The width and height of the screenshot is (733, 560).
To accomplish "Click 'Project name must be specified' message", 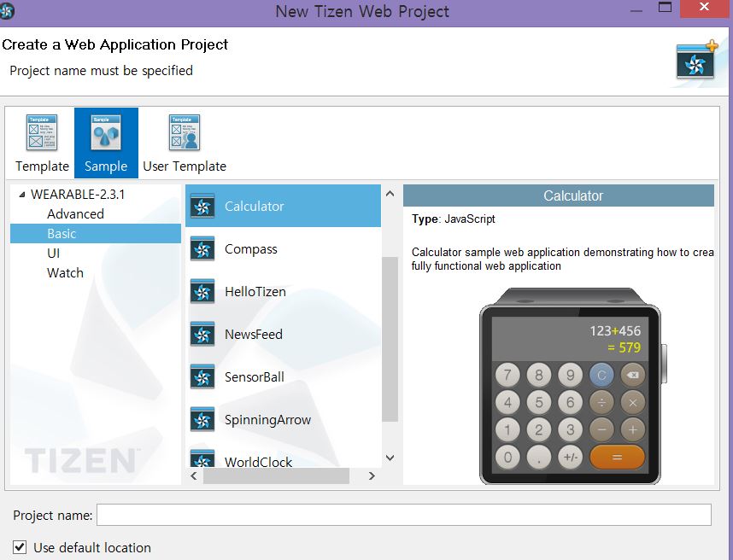I will coord(101,71).
